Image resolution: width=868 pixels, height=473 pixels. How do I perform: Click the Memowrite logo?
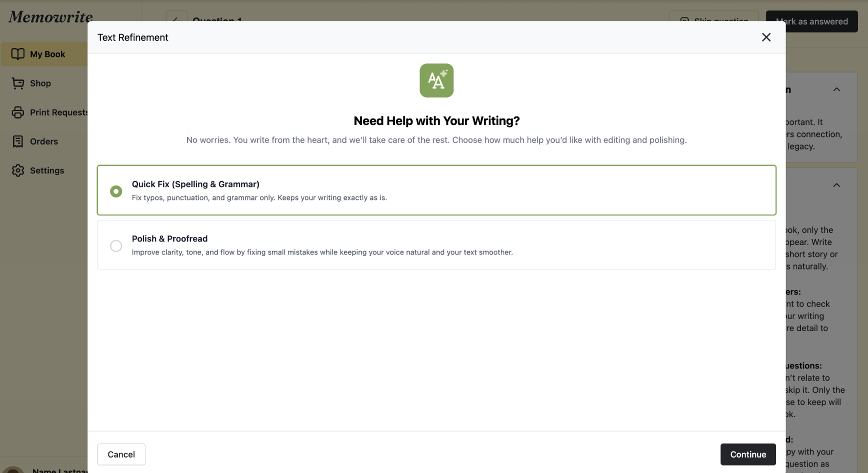pos(50,17)
